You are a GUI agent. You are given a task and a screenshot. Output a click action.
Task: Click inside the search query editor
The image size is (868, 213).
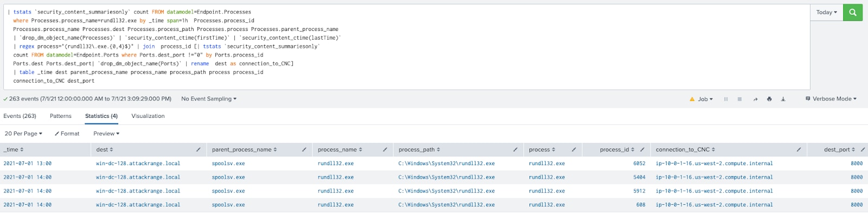[406, 46]
